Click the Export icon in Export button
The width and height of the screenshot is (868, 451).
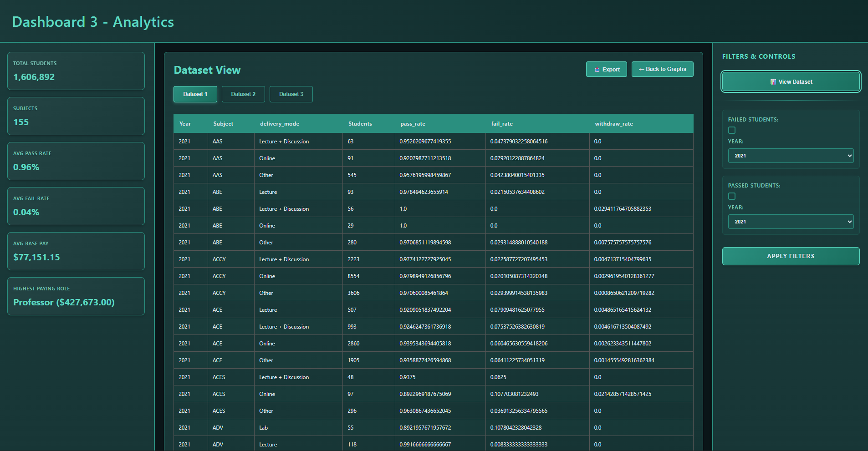click(597, 70)
